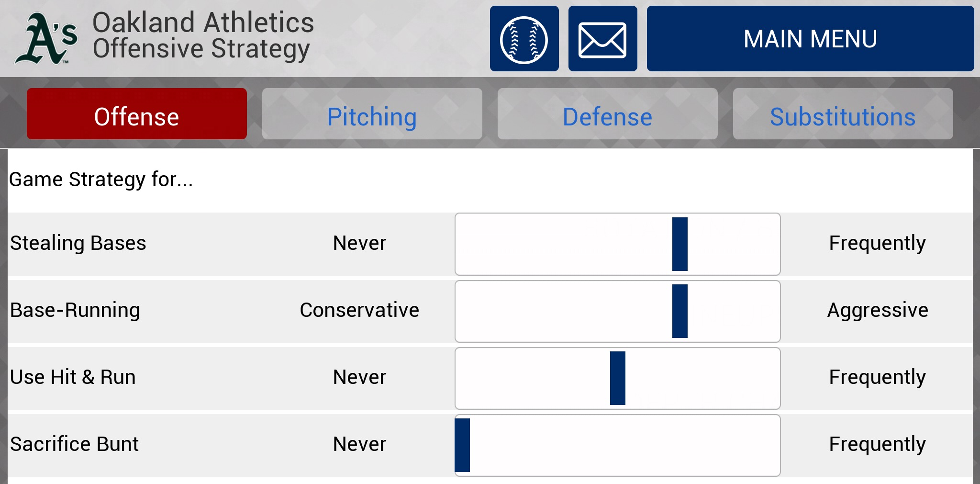Click the Use Hit & Run slider handle

pyautogui.click(x=617, y=378)
